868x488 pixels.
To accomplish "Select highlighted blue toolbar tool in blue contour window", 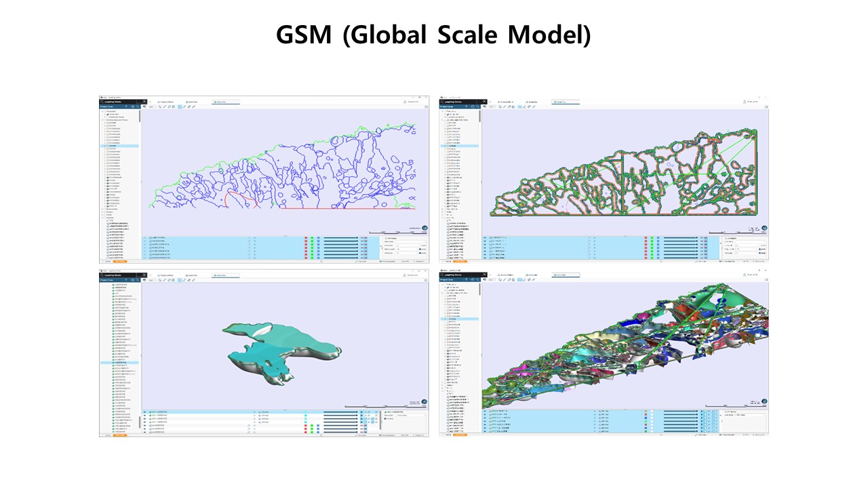I will click(x=180, y=106).
